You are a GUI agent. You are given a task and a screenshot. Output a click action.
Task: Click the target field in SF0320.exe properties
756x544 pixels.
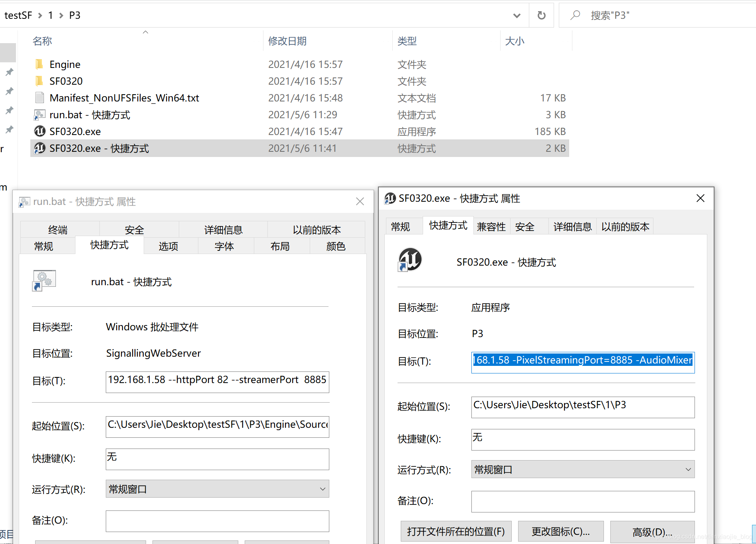tap(583, 362)
